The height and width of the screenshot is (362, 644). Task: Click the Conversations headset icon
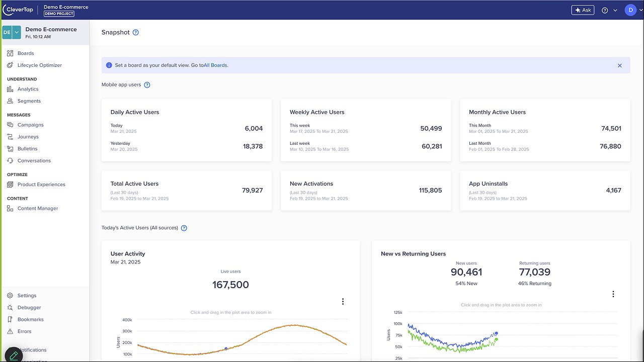click(x=10, y=161)
